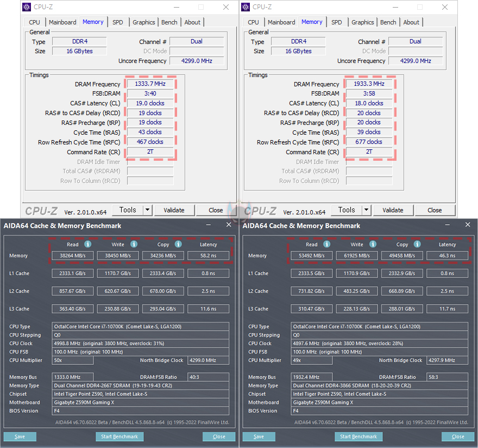Click Read info icon in left AIDA64 window

point(88,244)
